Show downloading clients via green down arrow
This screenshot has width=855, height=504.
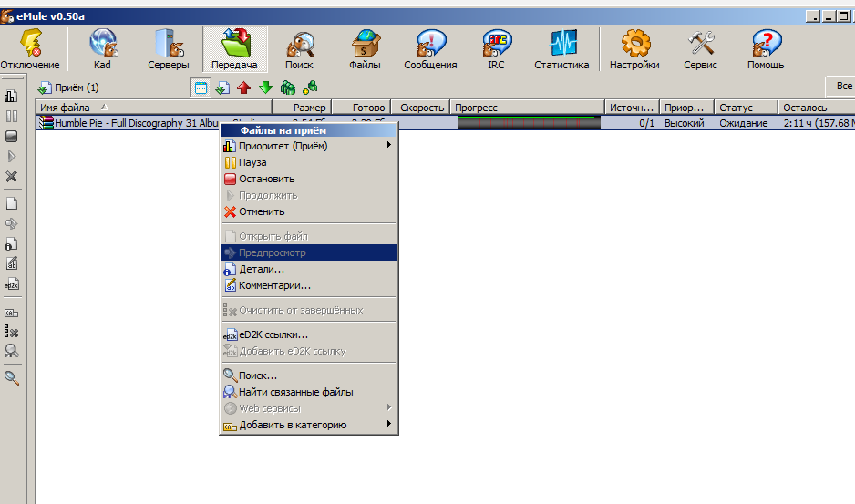click(265, 87)
